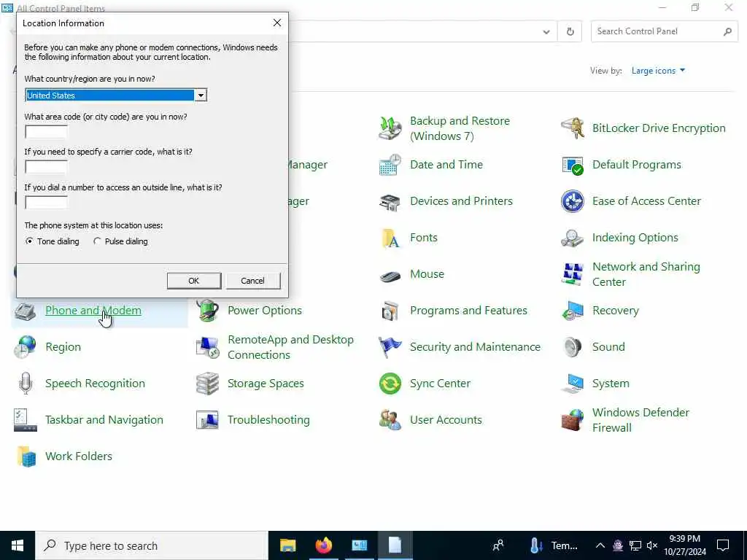Click the taskbar search box
The height and width of the screenshot is (560, 747).
[x=152, y=545]
